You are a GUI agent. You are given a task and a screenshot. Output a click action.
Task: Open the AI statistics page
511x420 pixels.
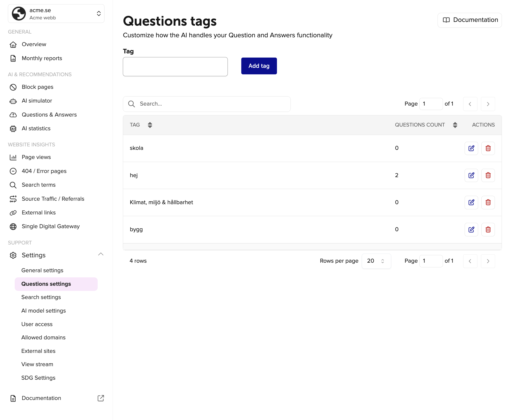pos(36,128)
